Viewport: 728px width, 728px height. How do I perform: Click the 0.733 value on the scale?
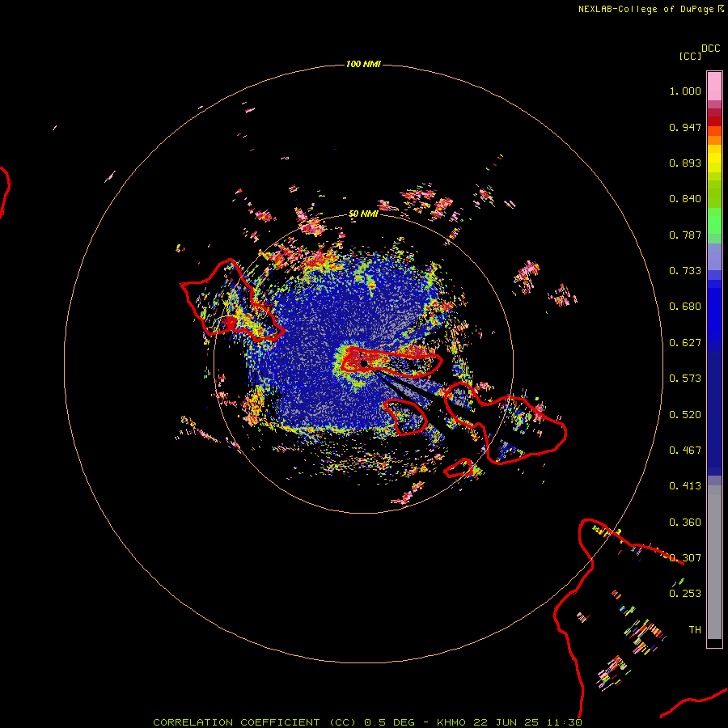(685, 271)
